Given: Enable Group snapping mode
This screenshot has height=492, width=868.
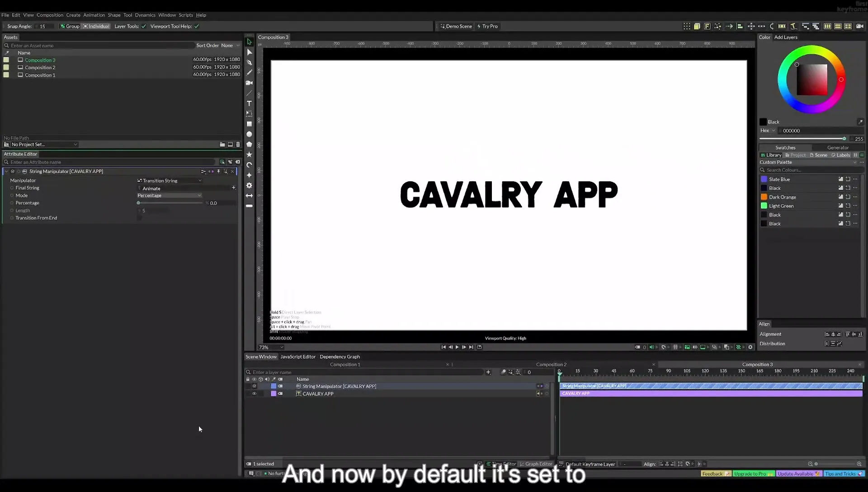Looking at the screenshot, I should coord(70,26).
